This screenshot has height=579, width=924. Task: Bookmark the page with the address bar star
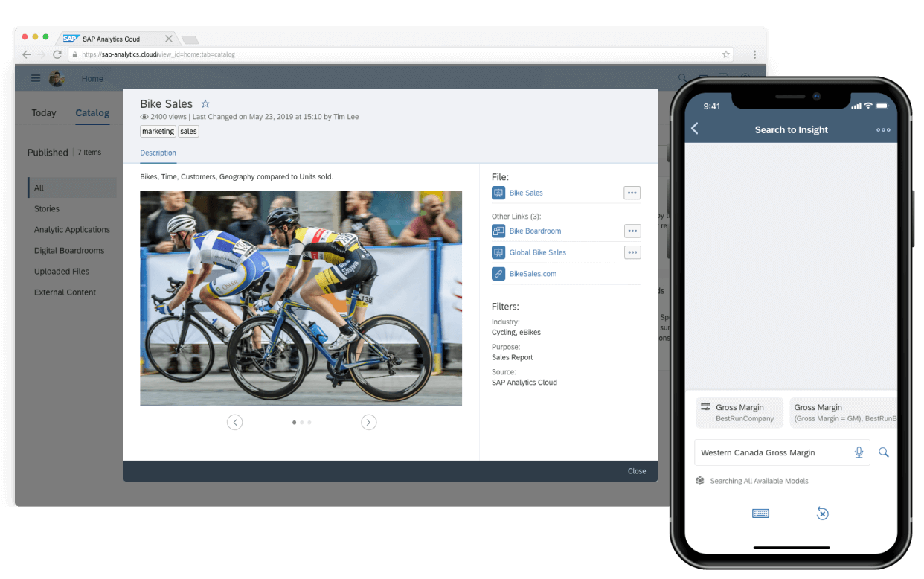725,54
